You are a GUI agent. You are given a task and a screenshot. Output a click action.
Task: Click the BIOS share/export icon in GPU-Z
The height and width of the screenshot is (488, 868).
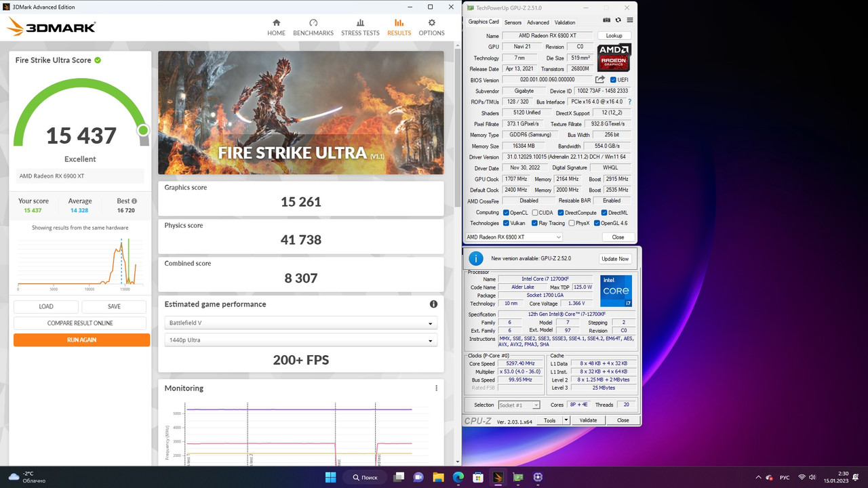[x=599, y=80]
